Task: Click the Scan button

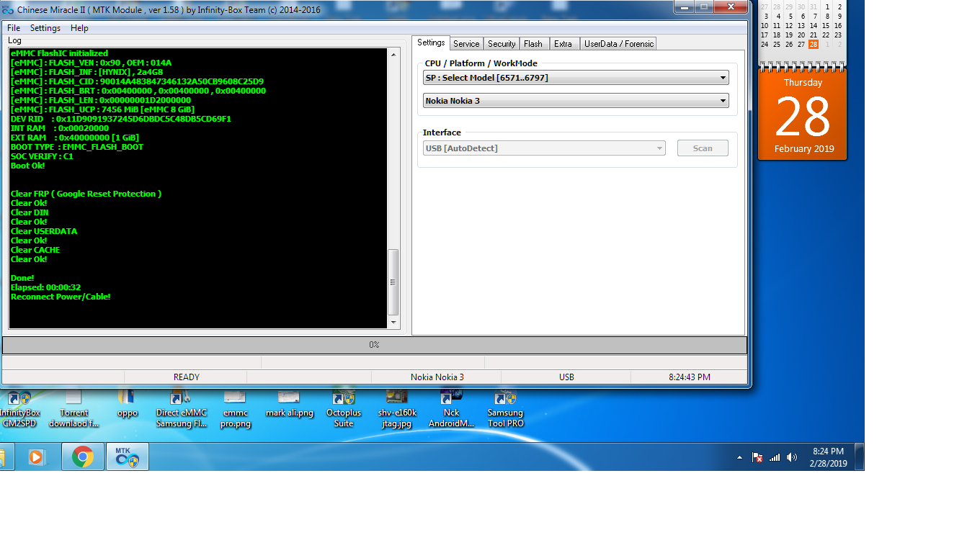Action: point(703,148)
